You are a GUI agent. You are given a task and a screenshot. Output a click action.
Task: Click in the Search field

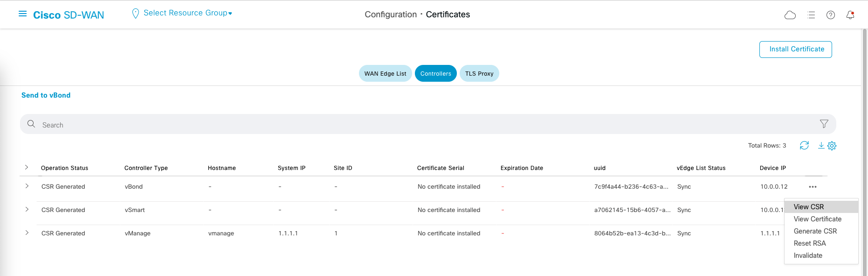click(x=420, y=125)
